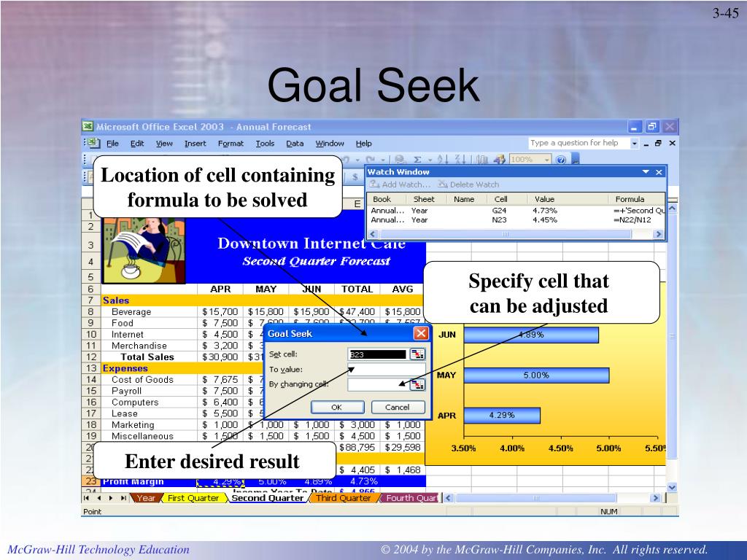
Task: Collapse dialog button beside Set cell field
Action: tap(417, 354)
